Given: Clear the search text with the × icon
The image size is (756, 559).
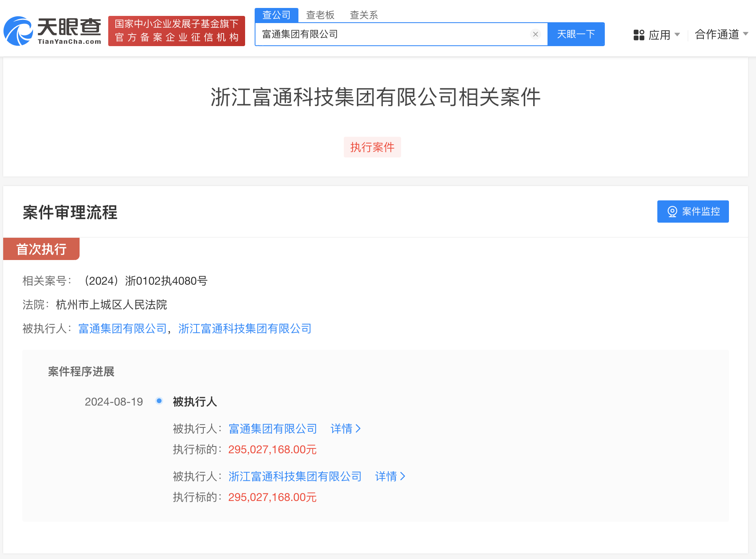Looking at the screenshot, I should click(535, 34).
